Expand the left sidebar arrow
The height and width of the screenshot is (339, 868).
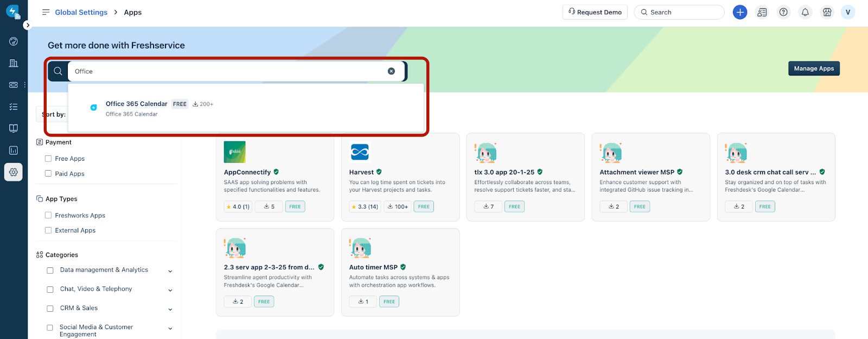pos(28,25)
